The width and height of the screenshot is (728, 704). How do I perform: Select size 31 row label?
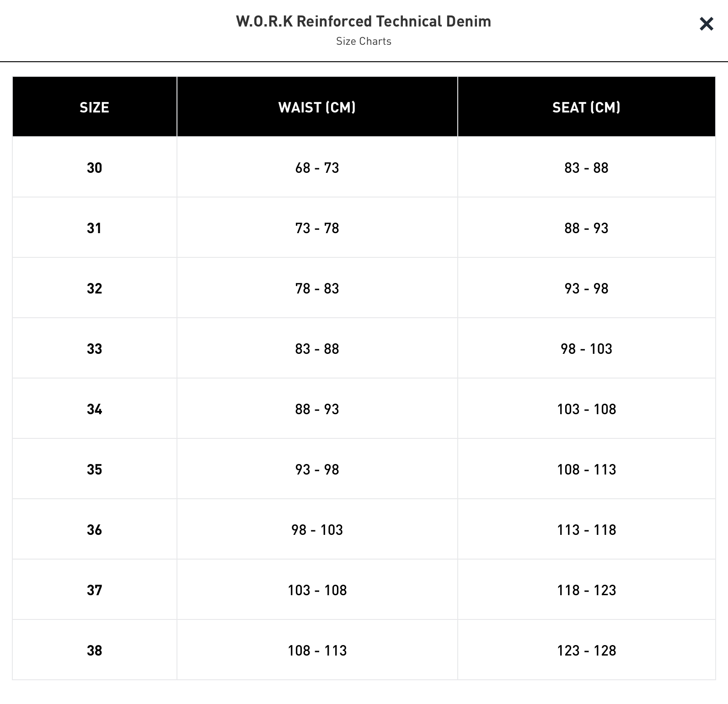(94, 228)
